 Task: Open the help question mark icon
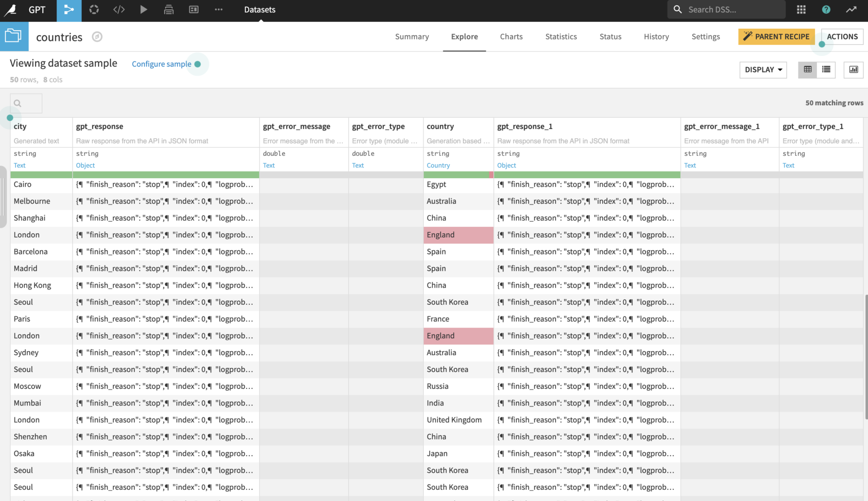pyautogui.click(x=826, y=9)
